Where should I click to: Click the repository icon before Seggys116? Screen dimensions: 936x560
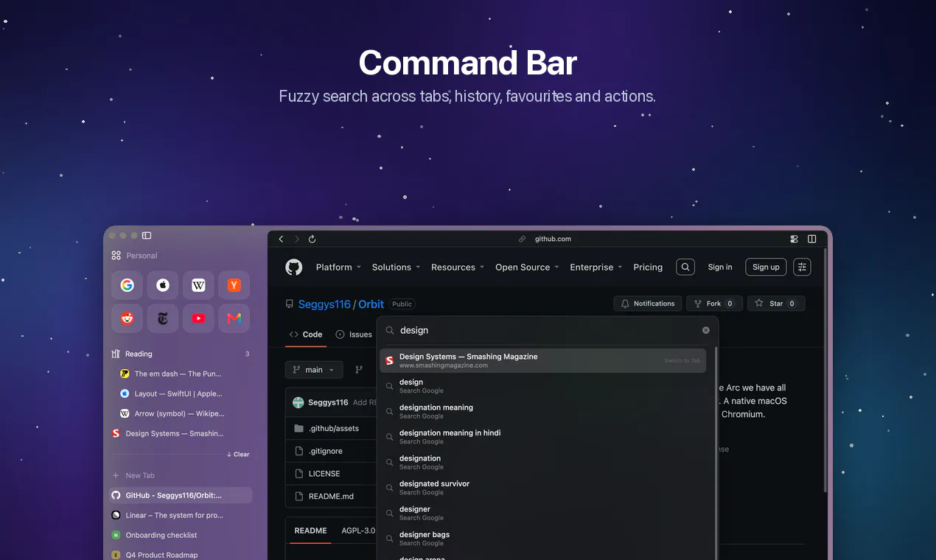(x=290, y=304)
